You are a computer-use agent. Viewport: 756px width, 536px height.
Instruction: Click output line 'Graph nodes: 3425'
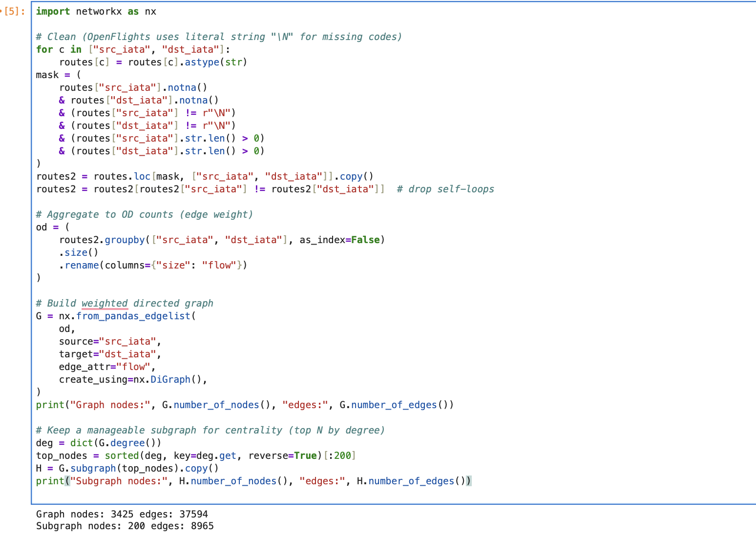[122, 514]
